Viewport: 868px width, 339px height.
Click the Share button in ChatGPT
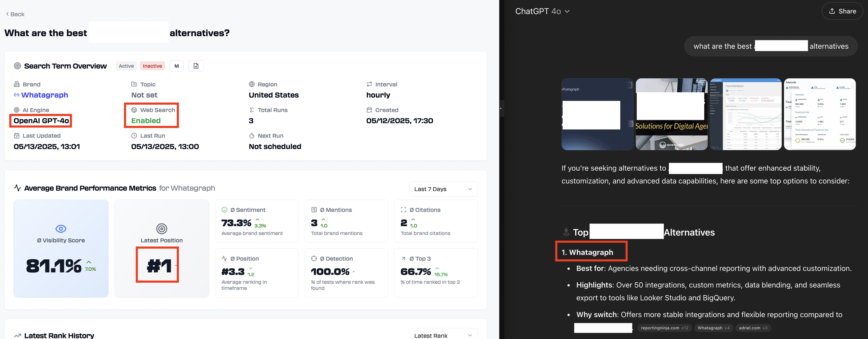pos(842,11)
